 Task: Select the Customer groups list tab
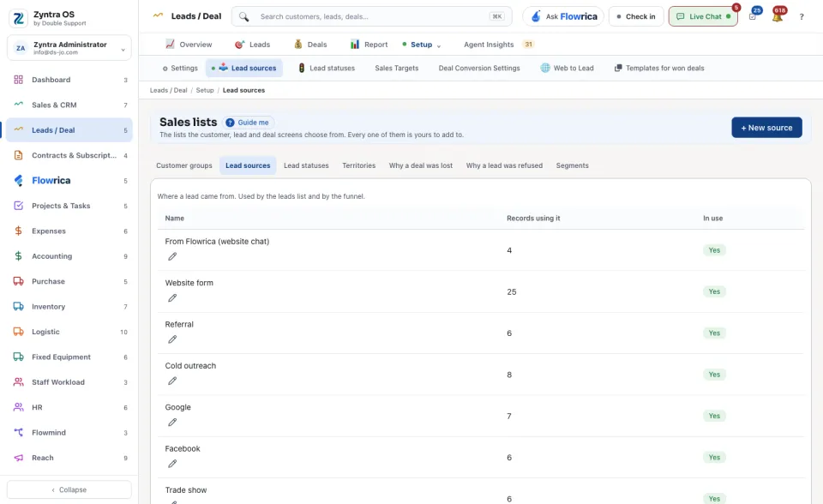(x=184, y=165)
